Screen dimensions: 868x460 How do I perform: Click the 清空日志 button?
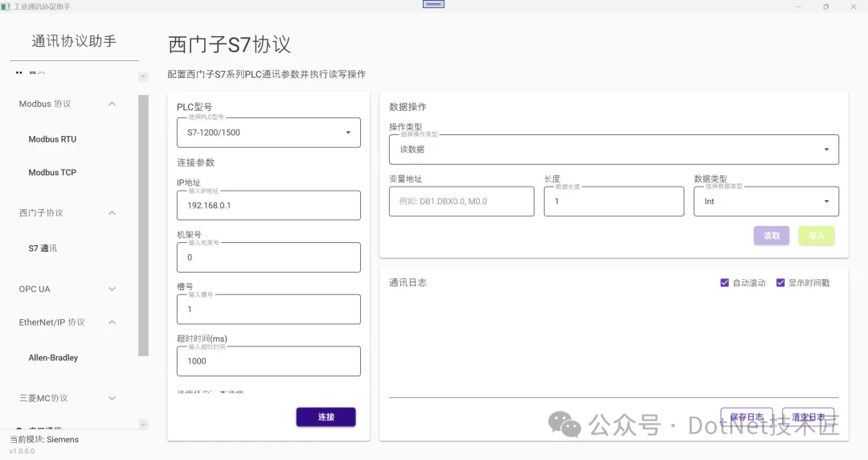[x=809, y=417]
